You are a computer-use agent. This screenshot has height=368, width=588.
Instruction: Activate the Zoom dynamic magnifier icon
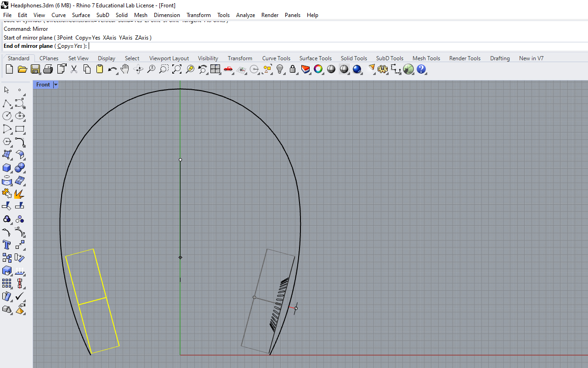point(151,69)
